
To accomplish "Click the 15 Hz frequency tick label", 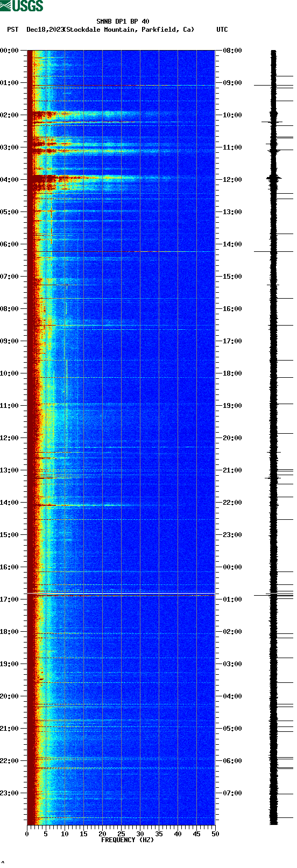I will (x=83, y=834).
